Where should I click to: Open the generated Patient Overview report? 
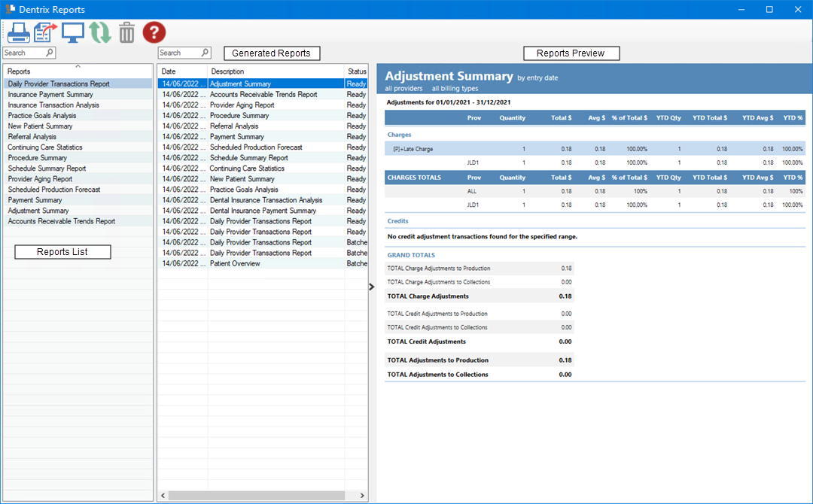(x=235, y=263)
